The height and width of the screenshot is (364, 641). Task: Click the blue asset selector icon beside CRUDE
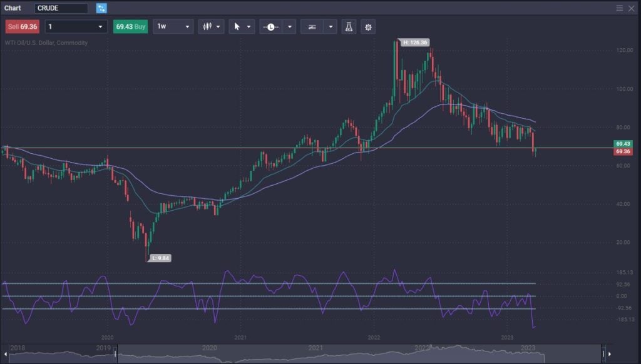101,8
